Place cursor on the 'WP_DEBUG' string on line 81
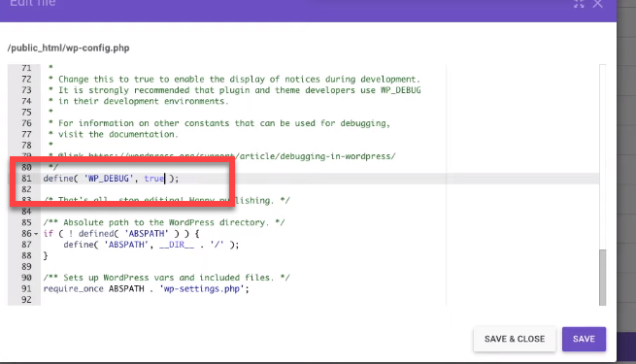636x364 pixels. [x=109, y=179]
